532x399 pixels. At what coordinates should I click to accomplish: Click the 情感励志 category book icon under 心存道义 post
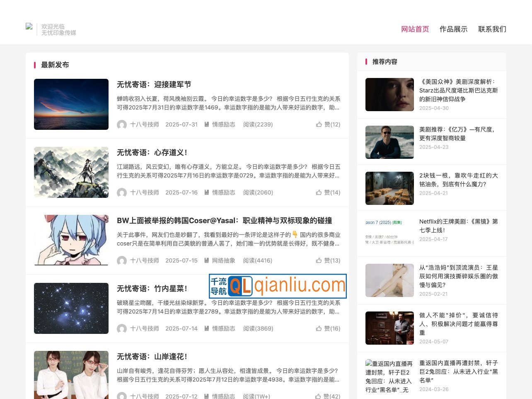pyautogui.click(x=206, y=192)
